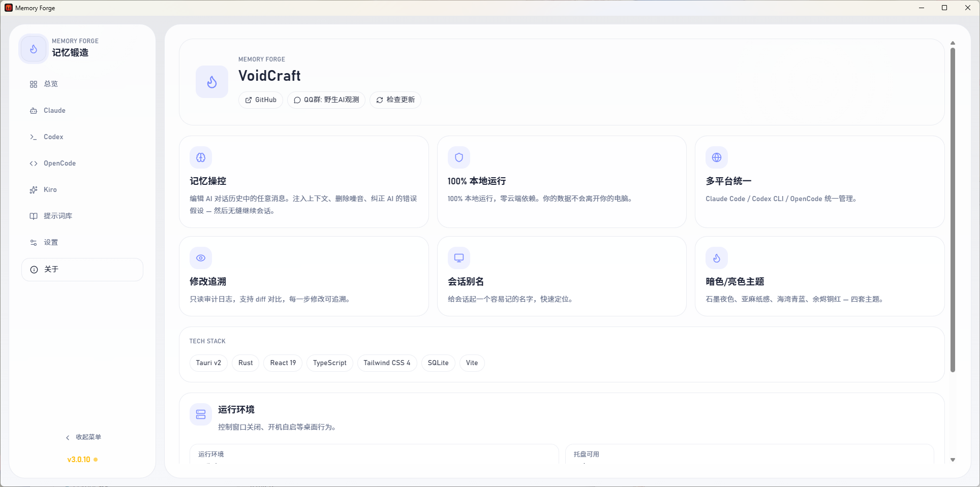Viewport: 980px width, 487px height.
Task: Open the Claude section from the sidebar
Action: coord(54,110)
